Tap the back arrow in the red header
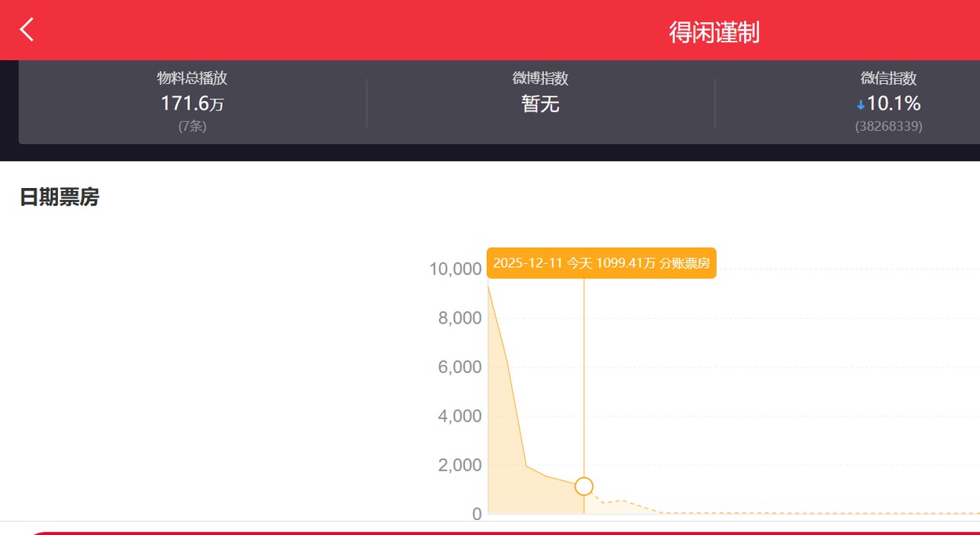Image resolution: width=980 pixels, height=535 pixels. [27, 30]
